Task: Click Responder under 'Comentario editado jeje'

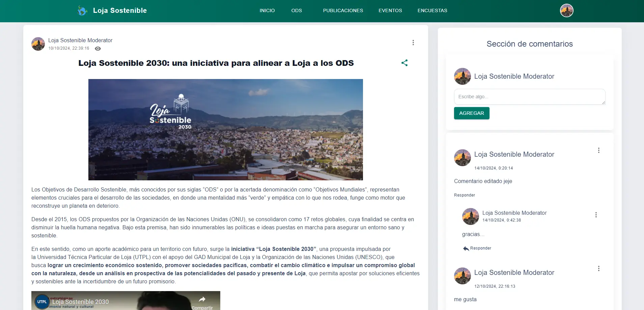Action: (x=465, y=195)
